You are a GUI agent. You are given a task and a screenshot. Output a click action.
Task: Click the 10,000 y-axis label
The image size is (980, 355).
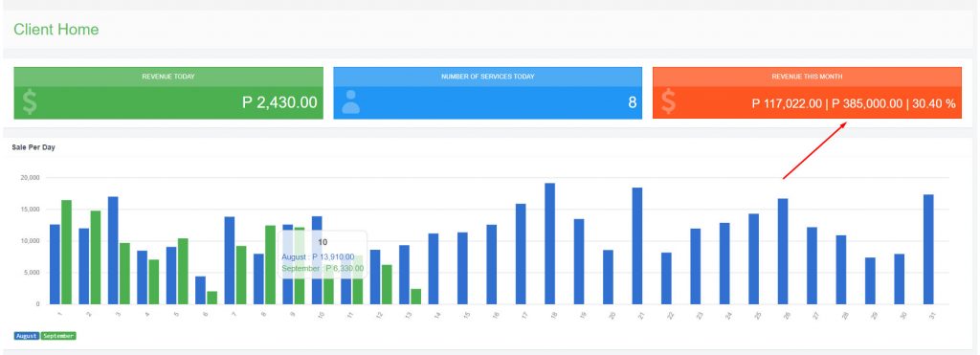(x=30, y=241)
